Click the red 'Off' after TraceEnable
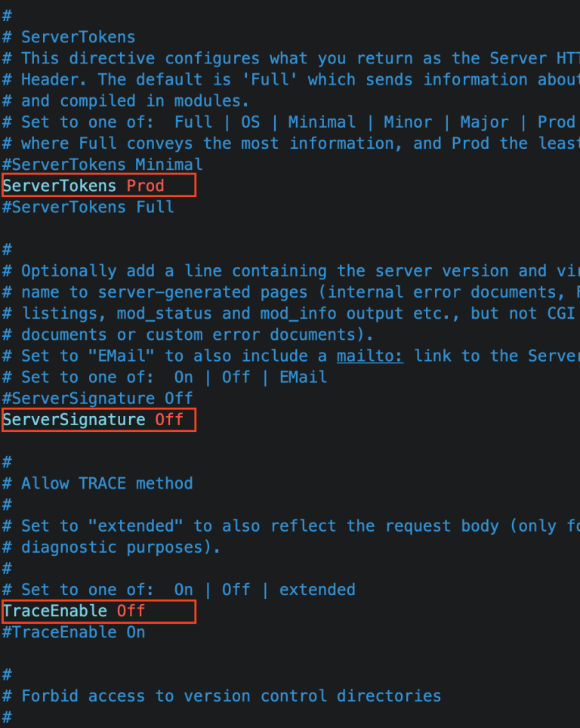Image resolution: width=580 pixels, height=728 pixels. [x=131, y=610]
